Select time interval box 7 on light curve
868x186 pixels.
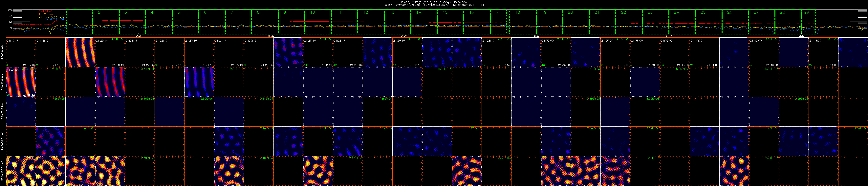click(x=239, y=22)
